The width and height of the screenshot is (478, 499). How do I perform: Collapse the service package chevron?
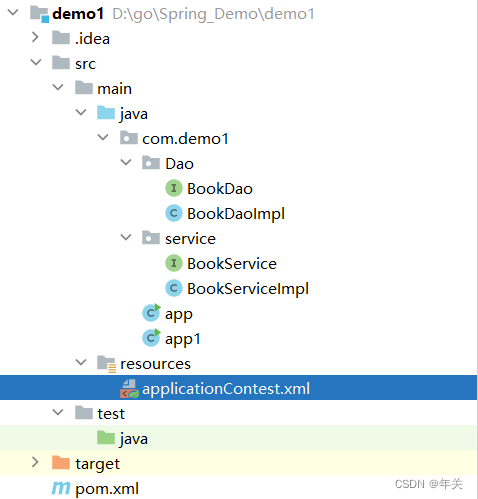pyautogui.click(x=126, y=237)
